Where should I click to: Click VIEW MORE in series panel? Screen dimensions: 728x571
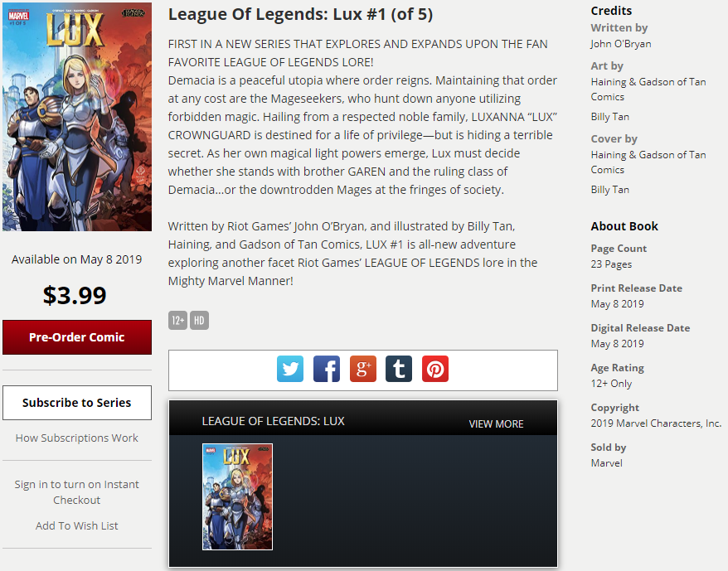click(496, 423)
